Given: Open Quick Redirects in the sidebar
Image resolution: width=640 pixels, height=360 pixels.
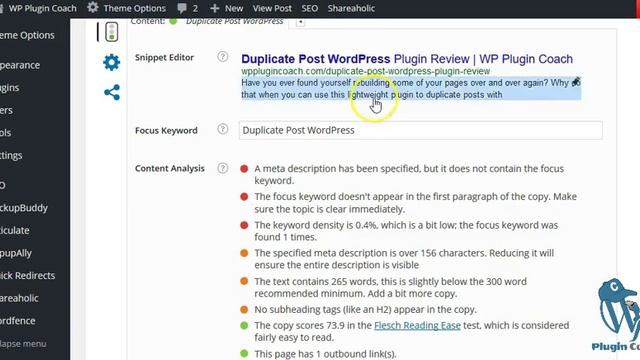Looking at the screenshot, I should [27, 276].
